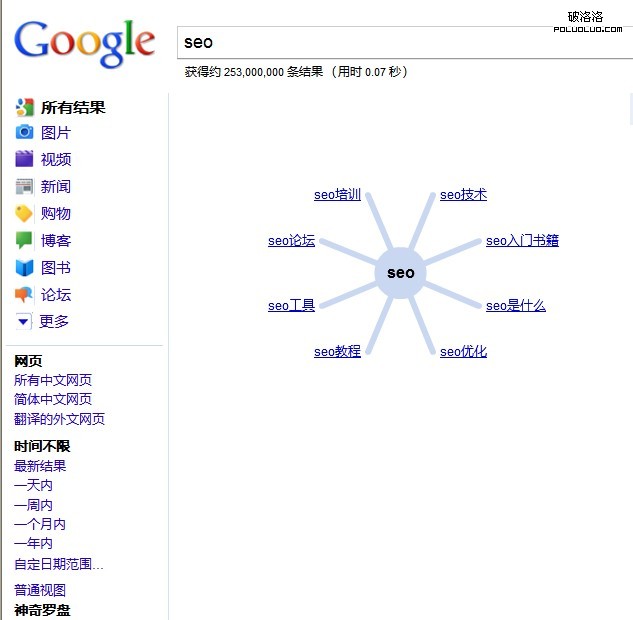Open the 视频 search category

pyautogui.click(x=56, y=159)
